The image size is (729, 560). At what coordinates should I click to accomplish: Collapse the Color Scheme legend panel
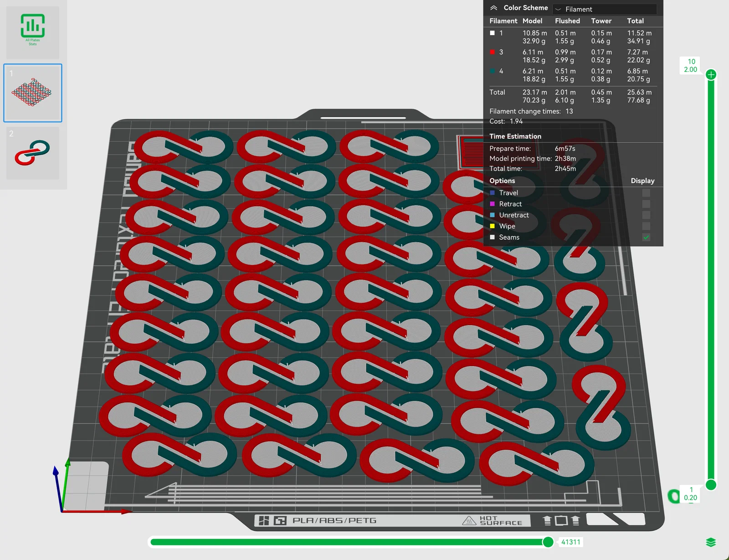coord(493,8)
